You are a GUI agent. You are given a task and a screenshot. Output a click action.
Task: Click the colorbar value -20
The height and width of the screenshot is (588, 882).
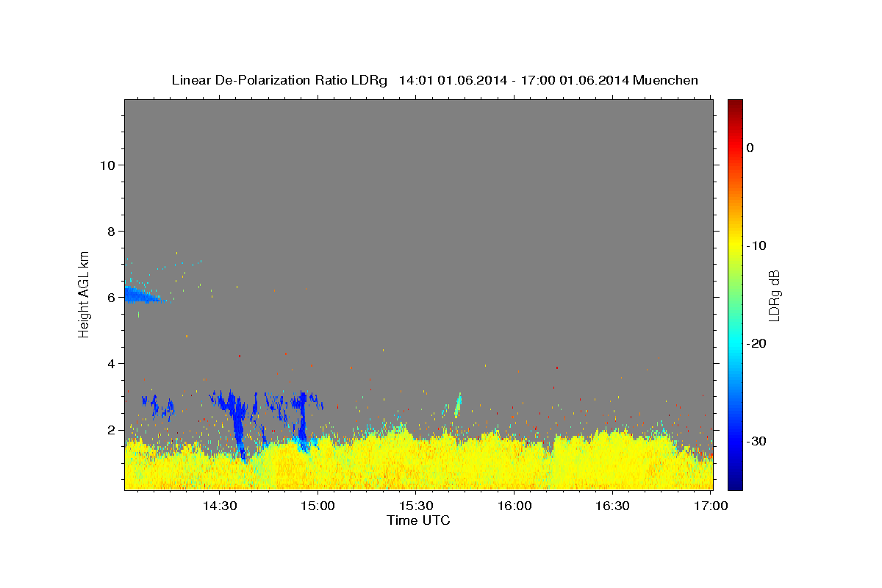coord(757,343)
